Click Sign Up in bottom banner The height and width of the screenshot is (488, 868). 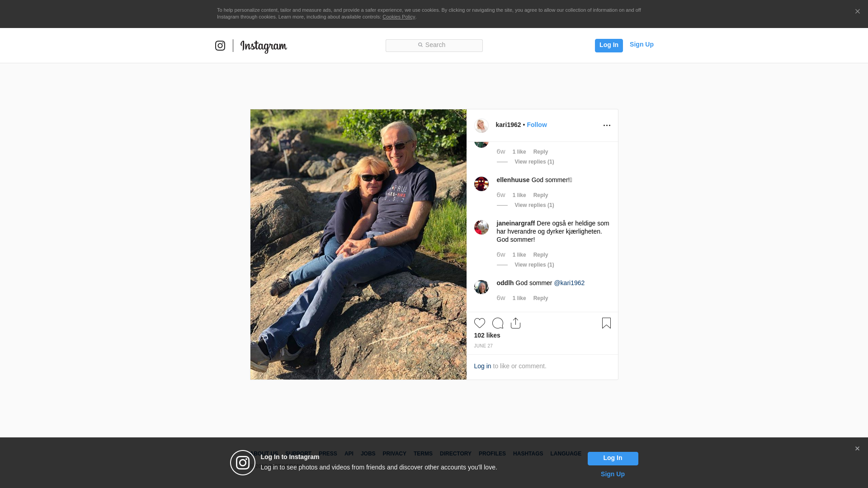tap(613, 474)
